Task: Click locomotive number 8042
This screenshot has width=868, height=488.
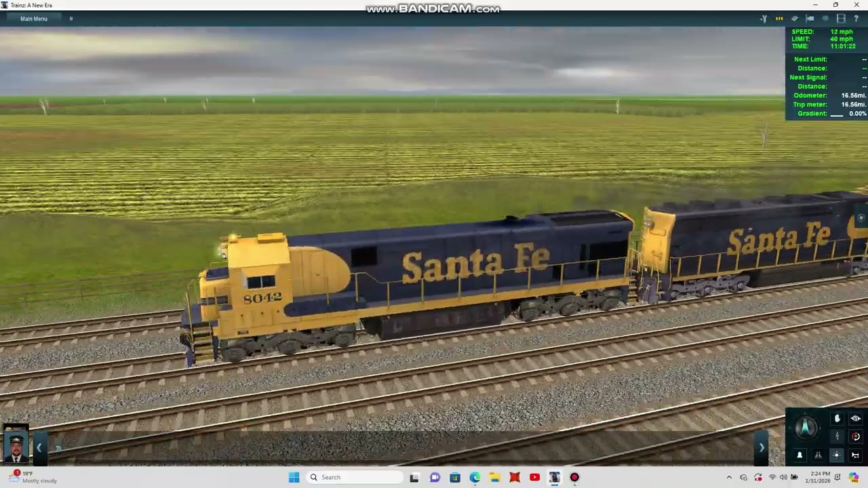Action: click(x=262, y=298)
